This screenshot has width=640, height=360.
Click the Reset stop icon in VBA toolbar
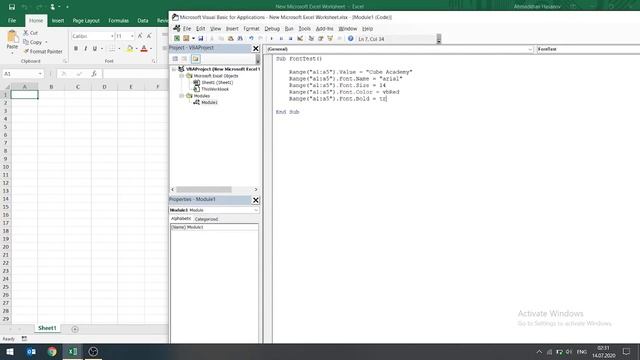pyautogui.click(x=290, y=38)
